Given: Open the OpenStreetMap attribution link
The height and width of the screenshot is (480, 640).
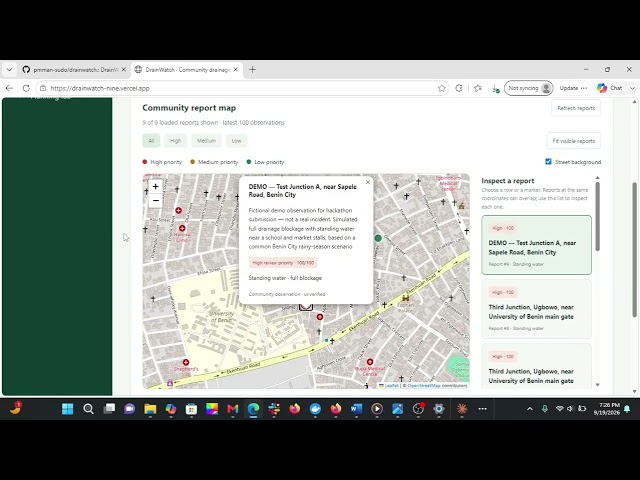Looking at the screenshot, I should (x=424, y=385).
